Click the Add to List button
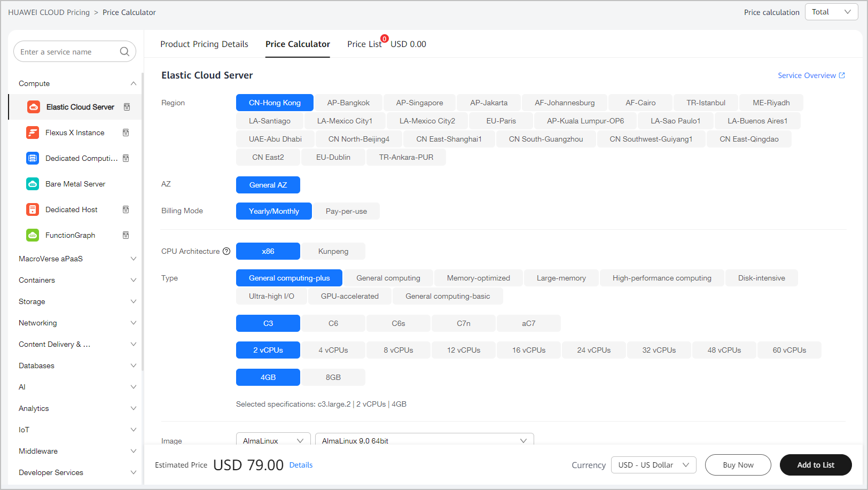The height and width of the screenshot is (490, 868). [815, 465]
